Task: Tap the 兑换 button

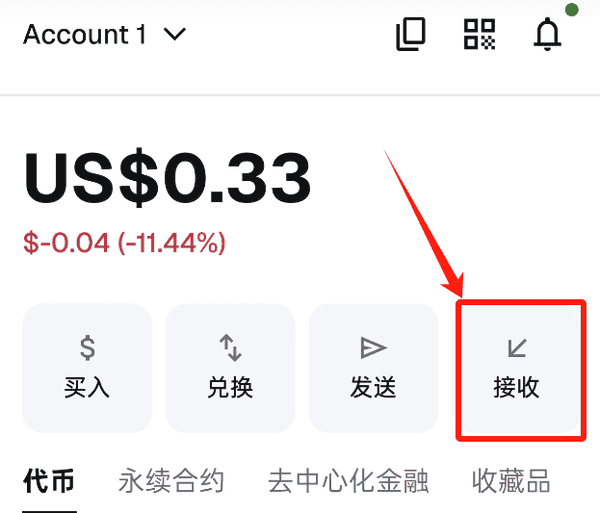Action: (230, 368)
